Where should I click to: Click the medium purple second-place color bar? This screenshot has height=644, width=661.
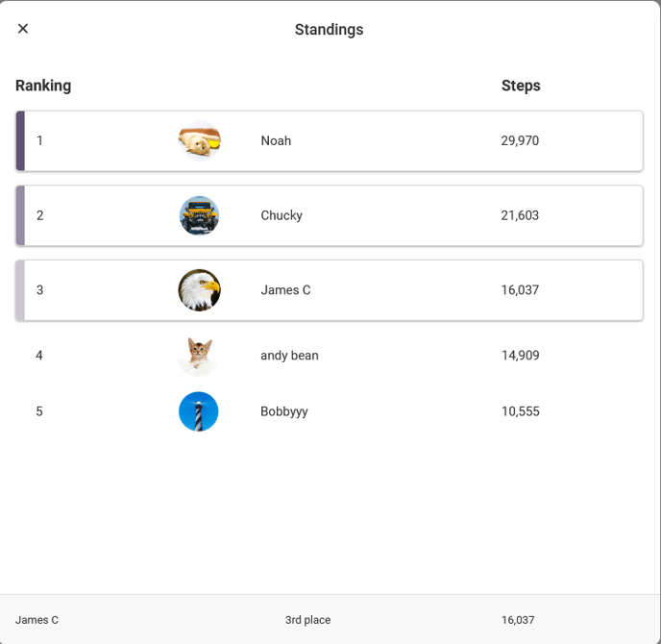pyautogui.click(x=20, y=215)
